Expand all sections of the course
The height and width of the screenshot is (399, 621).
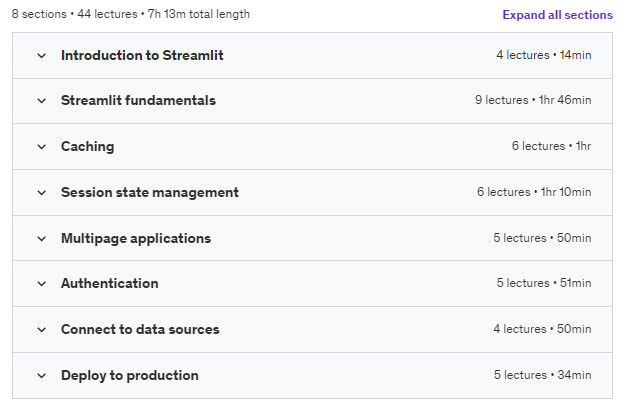click(x=557, y=15)
